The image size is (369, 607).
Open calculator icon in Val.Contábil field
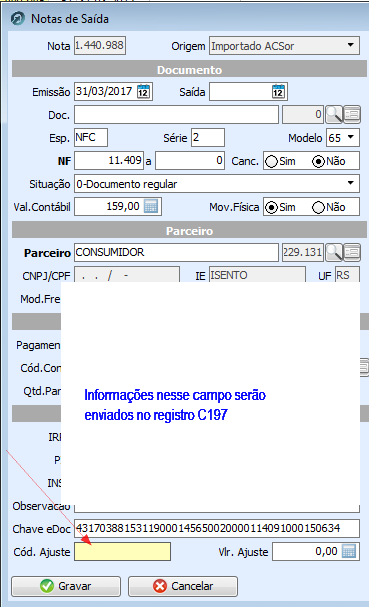(x=151, y=206)
